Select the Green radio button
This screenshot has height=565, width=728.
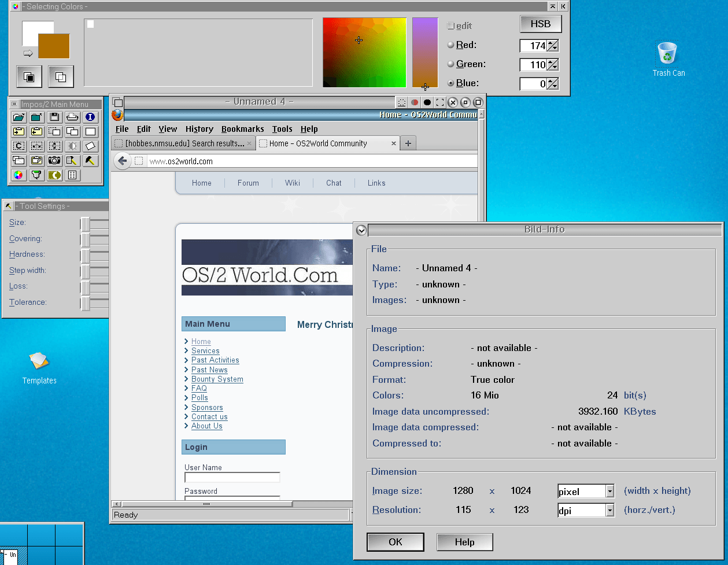pos(451,64)
